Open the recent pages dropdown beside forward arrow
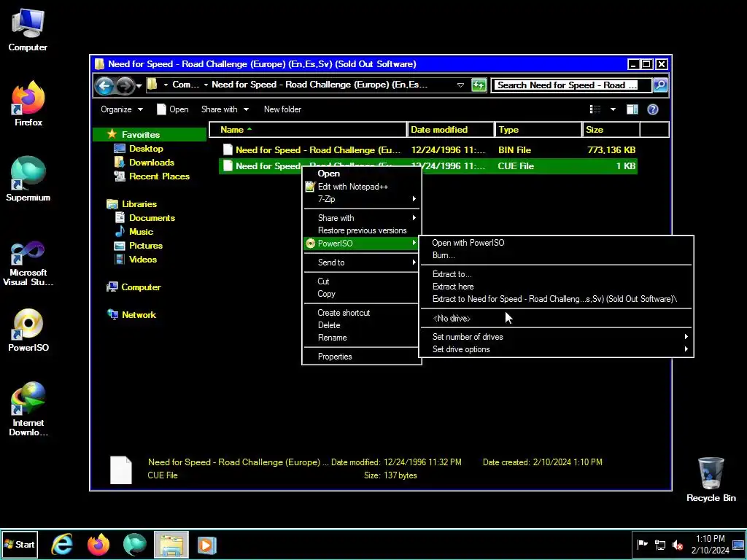 pyautogui.click(x=139, y=86)
